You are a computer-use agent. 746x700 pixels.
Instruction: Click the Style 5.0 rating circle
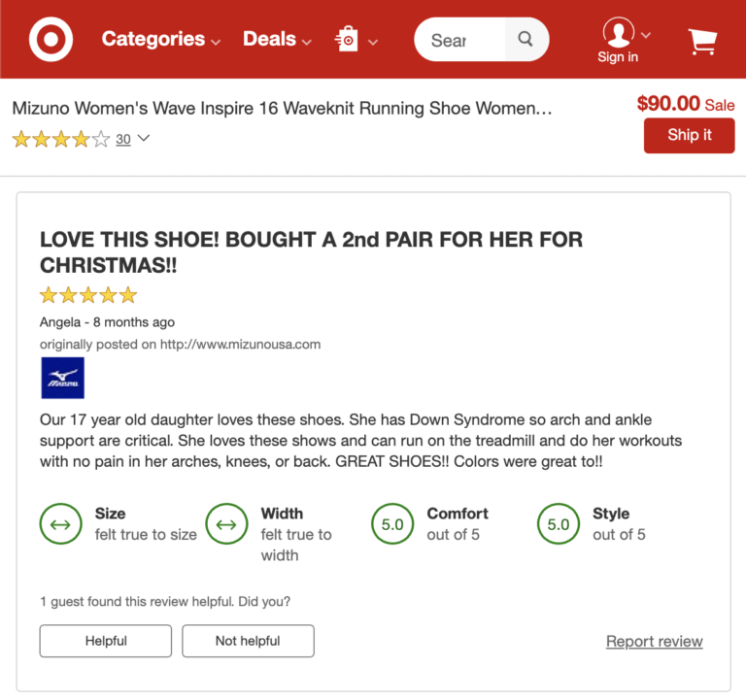click(x=559, y=524)
